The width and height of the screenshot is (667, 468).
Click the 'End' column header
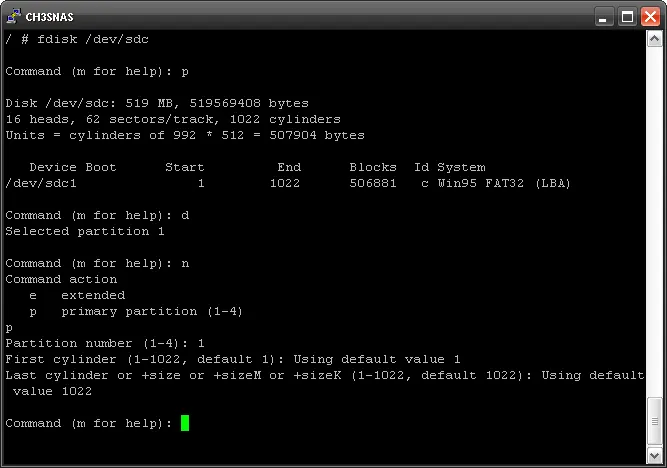[289, 167]
